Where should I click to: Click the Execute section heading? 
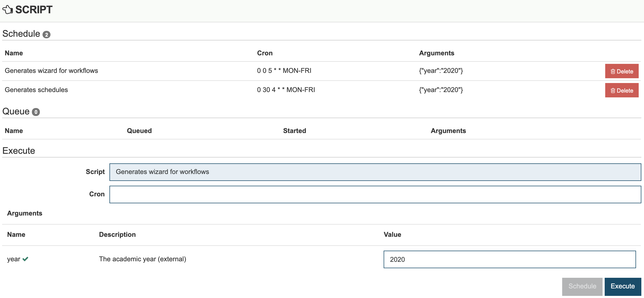pyautogui.click(x=19, y=151)
